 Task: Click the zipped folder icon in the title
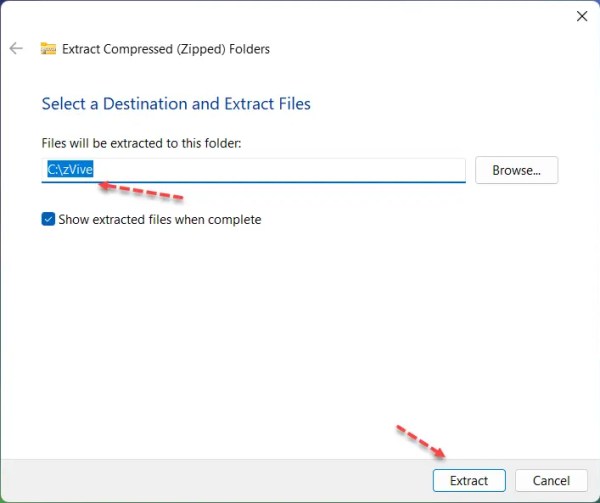[48, 49]
